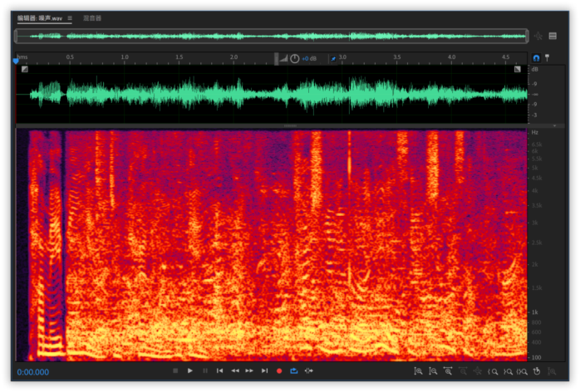Toggle the HUD pin icon
This screenshot has height=392, width=580.
click(333, 58)
